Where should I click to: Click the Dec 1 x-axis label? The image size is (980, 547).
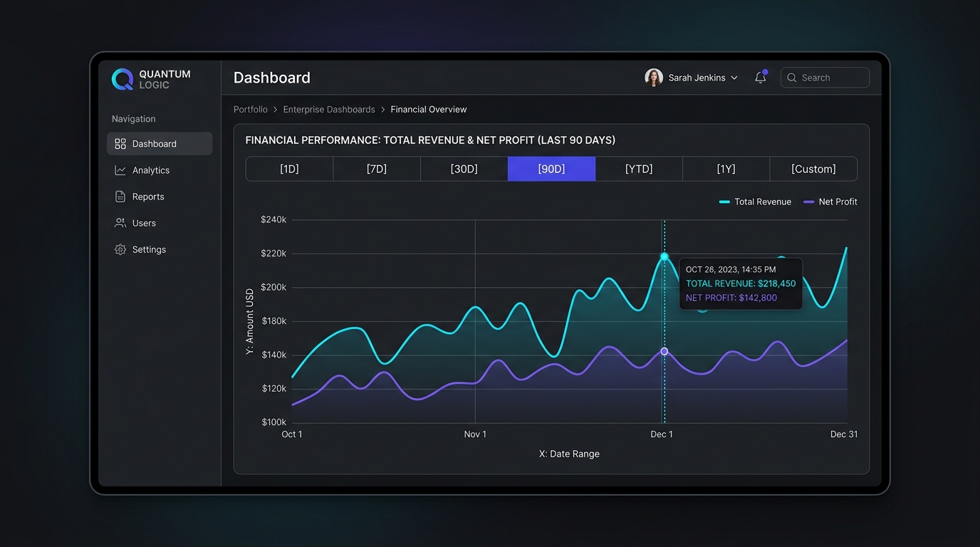point(662,434)
